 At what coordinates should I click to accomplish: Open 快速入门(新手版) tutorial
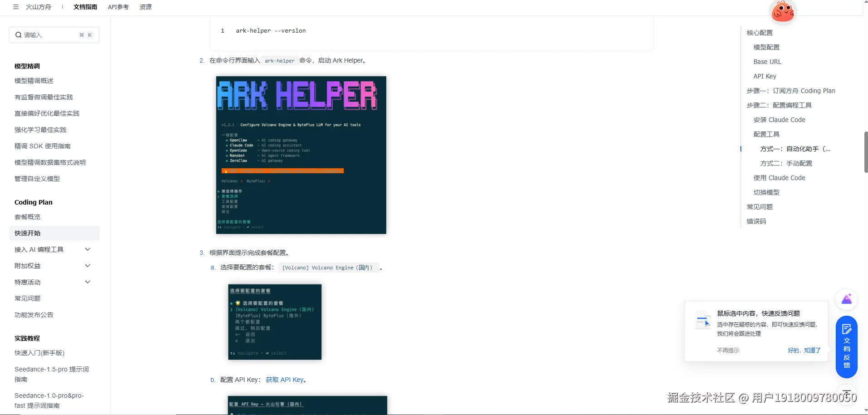click(39, 353)
